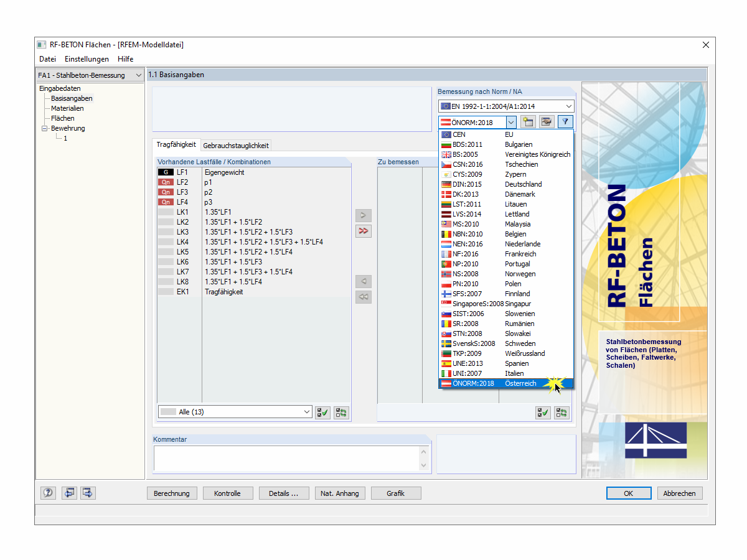747x560 pixels.
Task: Select SingaporeS:2008 Singapur annex
Action: (506, 304)
